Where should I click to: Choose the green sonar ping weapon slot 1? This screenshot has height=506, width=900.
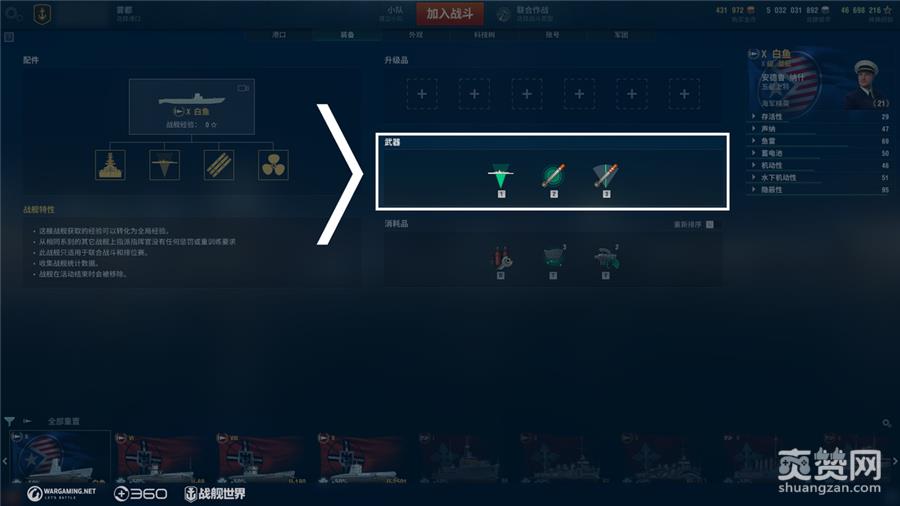(x=501, y=177)
